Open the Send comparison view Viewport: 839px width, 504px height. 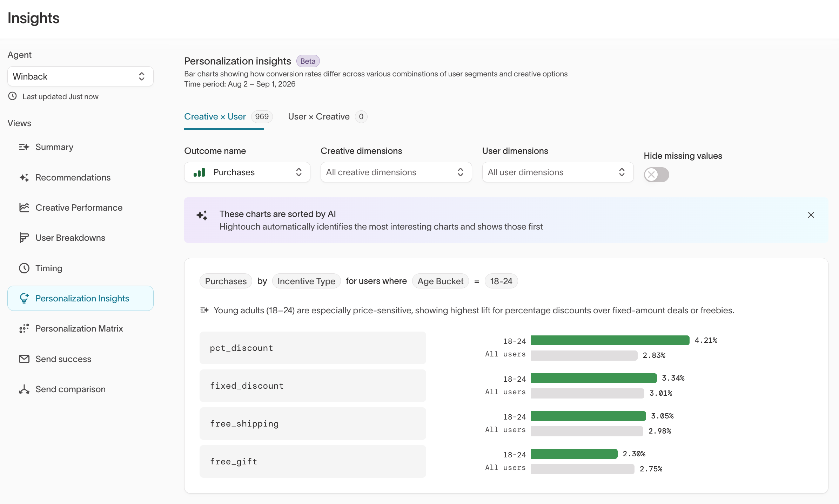tap(80, 389)
